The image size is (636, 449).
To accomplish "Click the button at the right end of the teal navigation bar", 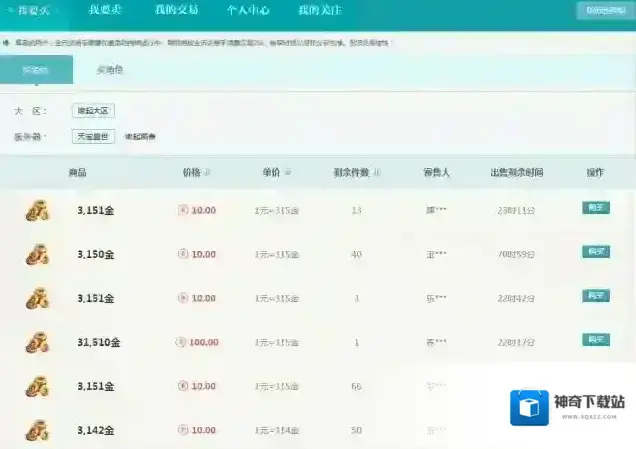I will [x=606, y=11].
